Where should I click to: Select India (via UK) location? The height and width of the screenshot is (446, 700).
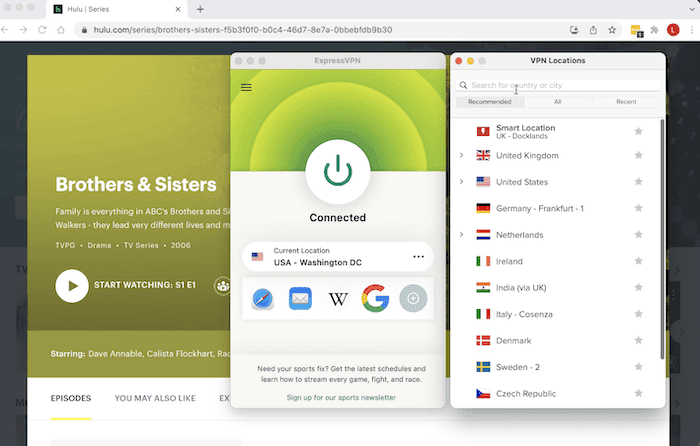click(x=554, y=288)
